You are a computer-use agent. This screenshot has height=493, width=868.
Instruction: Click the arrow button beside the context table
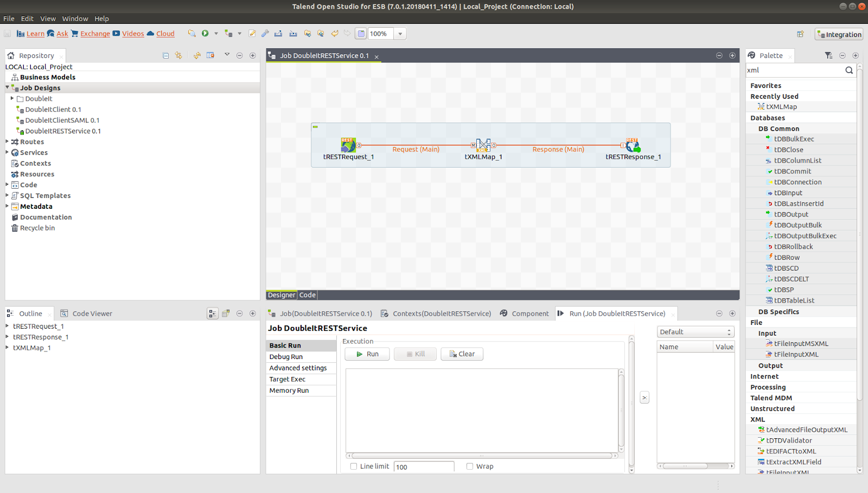(644, 398)
